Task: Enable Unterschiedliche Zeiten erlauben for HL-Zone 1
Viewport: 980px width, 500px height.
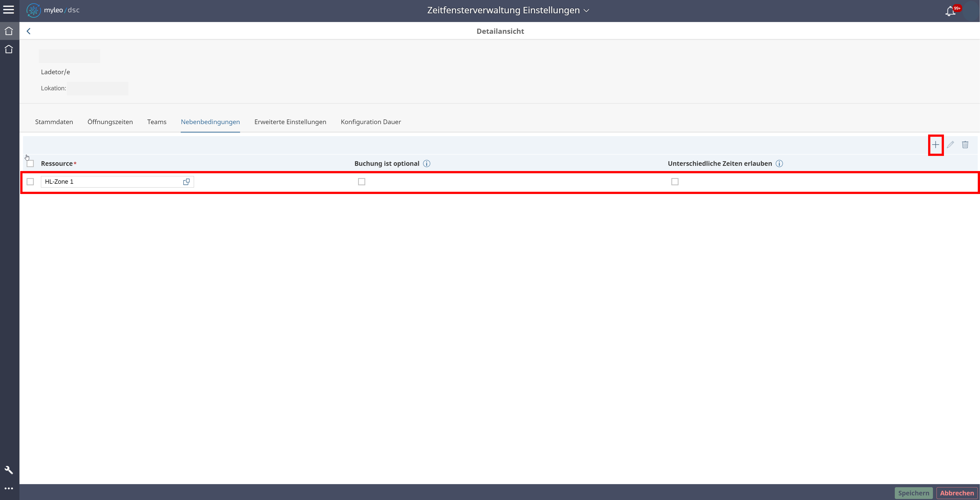Action: click(x=674, y=182)
